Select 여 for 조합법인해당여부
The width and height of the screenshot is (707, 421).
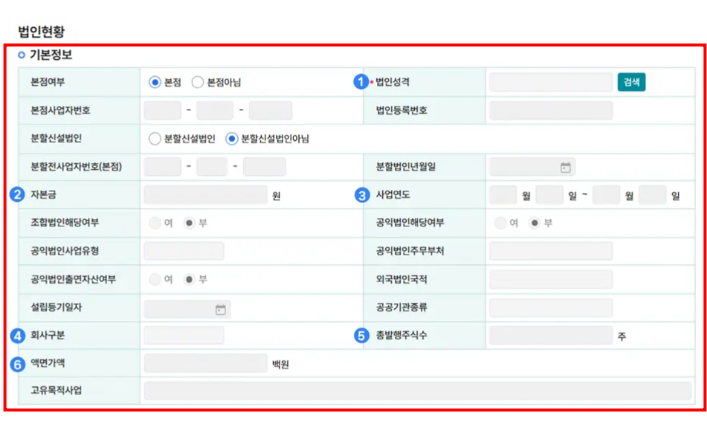(x=155, y=223)
